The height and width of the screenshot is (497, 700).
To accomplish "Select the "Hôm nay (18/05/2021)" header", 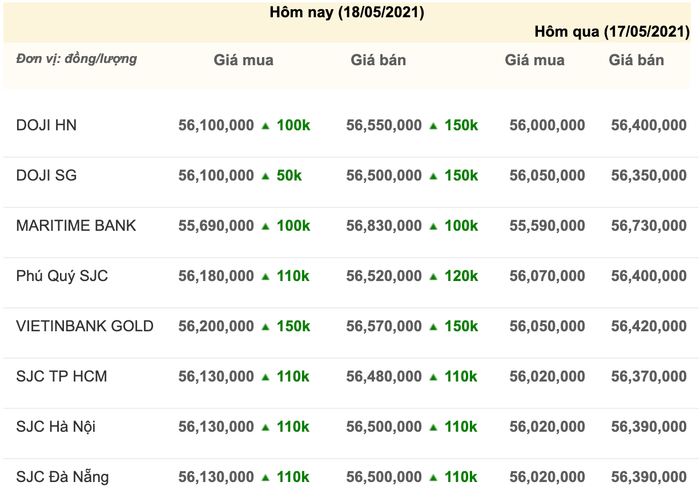I will 346,12.
